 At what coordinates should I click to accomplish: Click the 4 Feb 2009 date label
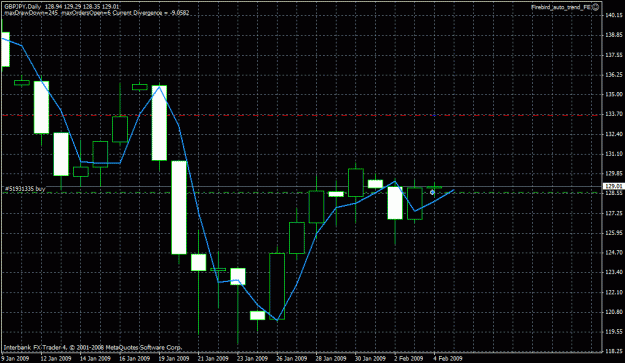(448, 358)
